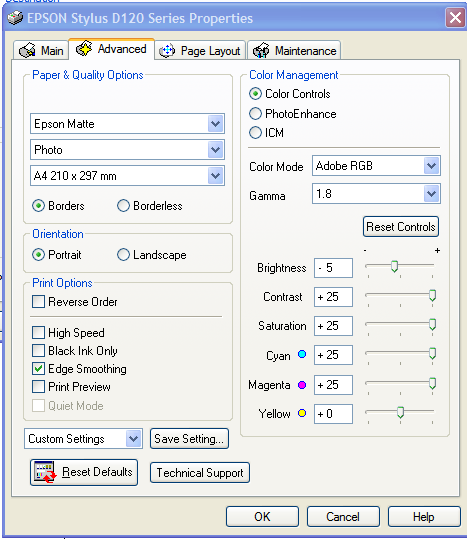Click the Saturation value field
The height and width of the screenshot is (539, 467).
(x=333, y=326)
